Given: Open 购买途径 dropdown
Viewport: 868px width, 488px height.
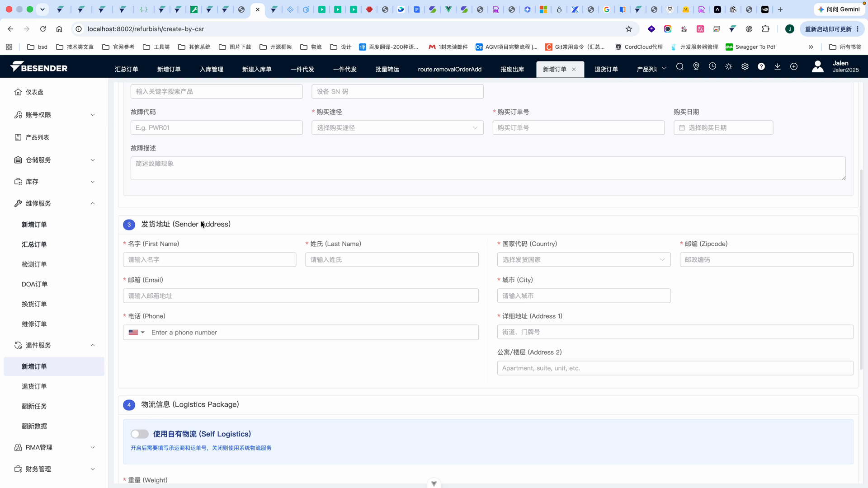Looking at the screenshot, I should pos(397,128).
